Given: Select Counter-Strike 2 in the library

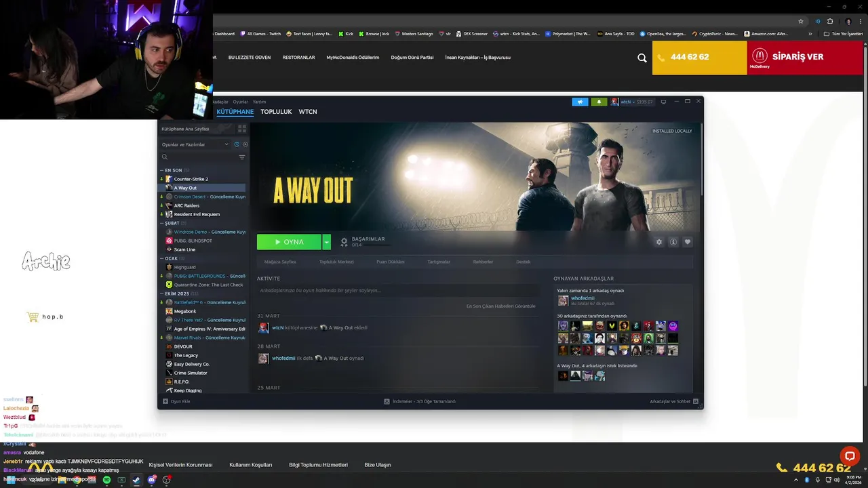Looking at the screenshot, I should tap(191, 179).
